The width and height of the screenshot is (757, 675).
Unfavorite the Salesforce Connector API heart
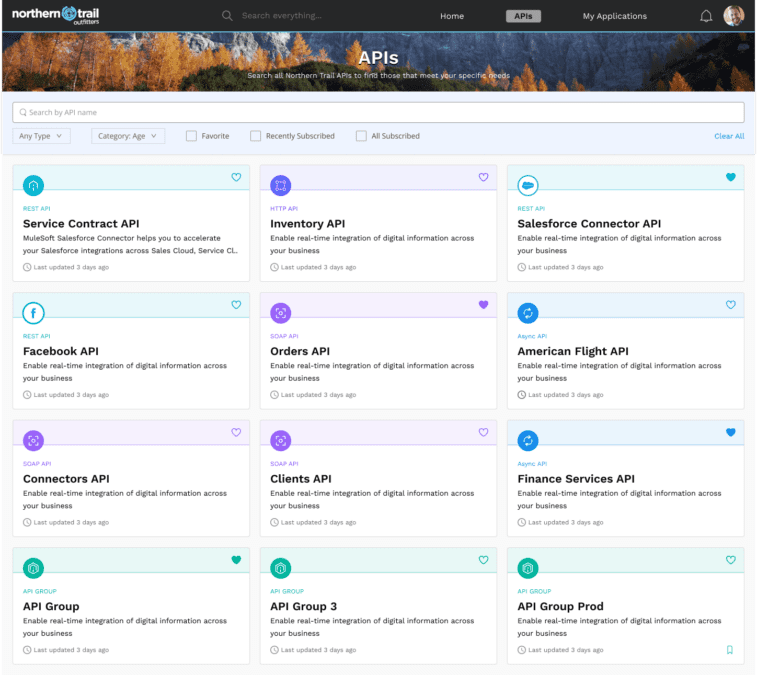[x=730, y=177]
